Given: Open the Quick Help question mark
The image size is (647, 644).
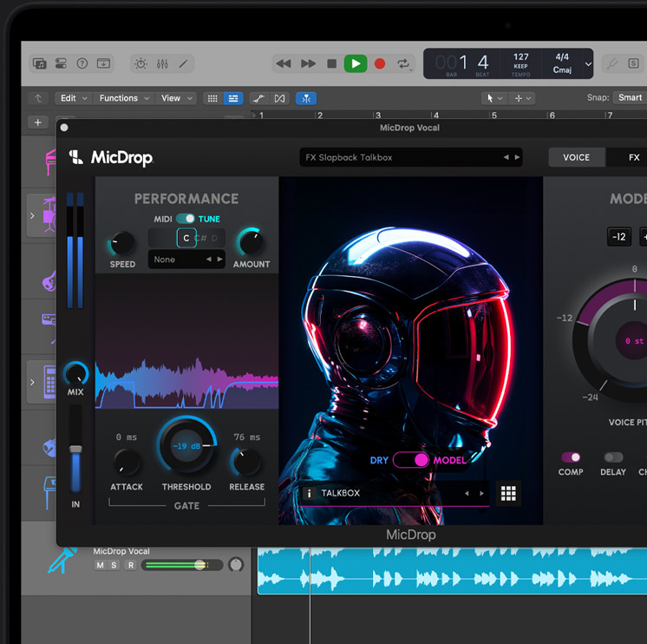Looking at the screenshot, I should [x=82, y=63].
